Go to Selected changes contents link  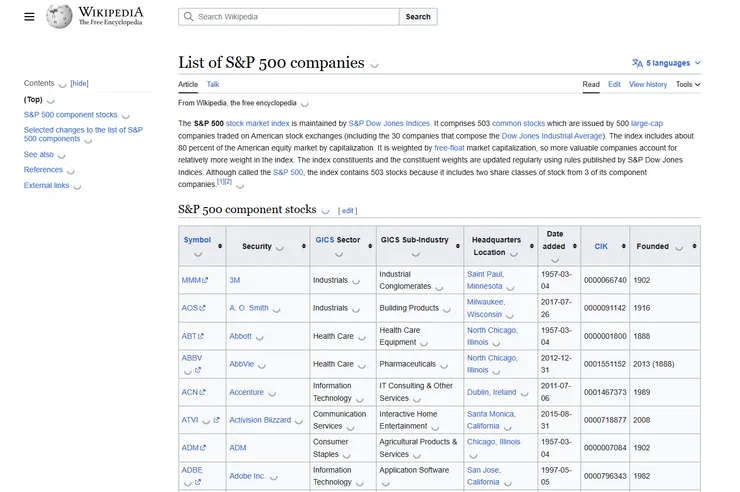tap(83, 134)
